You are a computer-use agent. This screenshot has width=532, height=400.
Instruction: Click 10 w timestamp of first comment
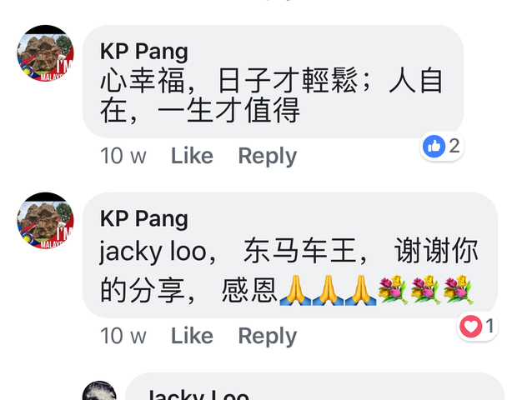123,156
